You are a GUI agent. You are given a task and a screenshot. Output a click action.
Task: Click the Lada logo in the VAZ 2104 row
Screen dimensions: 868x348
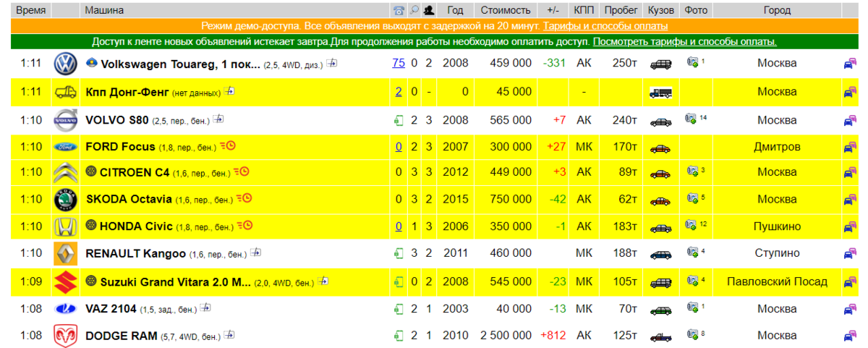65,309
